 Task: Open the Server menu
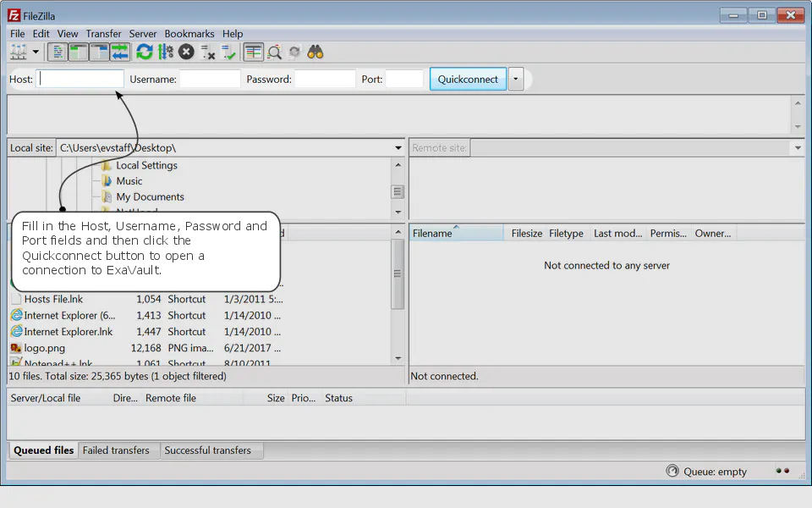pyautogui.click(x=142, y=34)
